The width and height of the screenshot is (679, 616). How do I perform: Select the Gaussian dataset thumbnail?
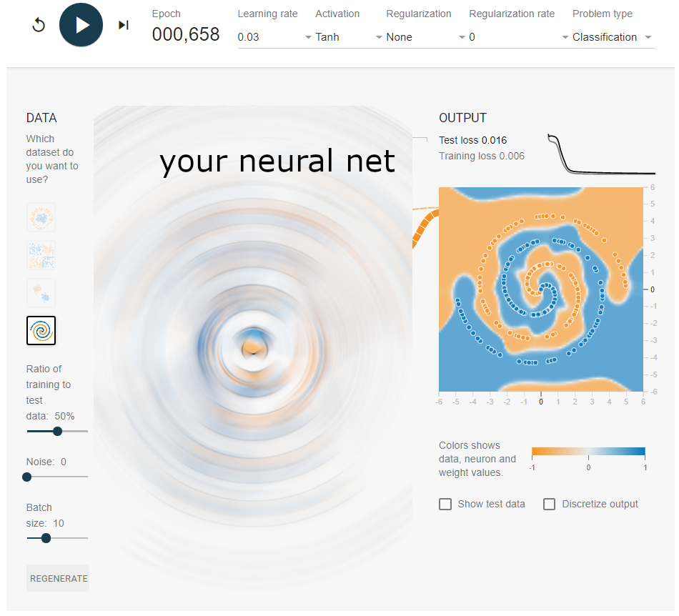click(41, 293)
